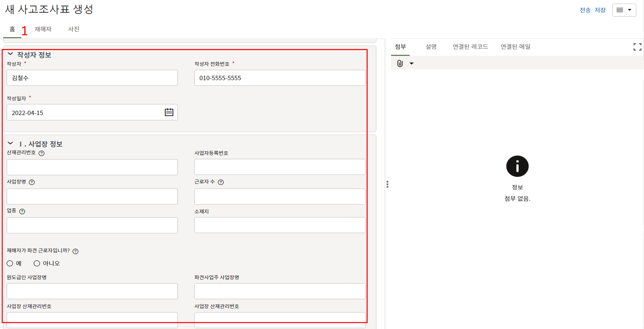Click help icon next to 사업장명

click(32, 182)
